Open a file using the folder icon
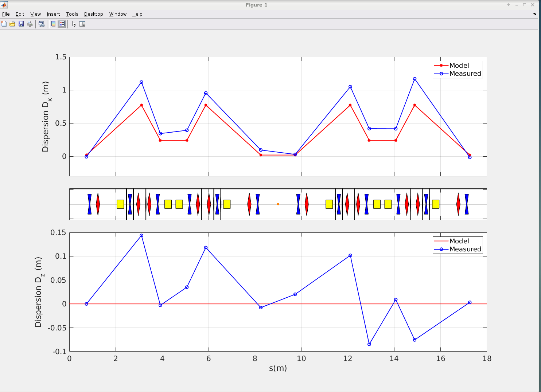541x392 pixels. (x=12, y=24)
